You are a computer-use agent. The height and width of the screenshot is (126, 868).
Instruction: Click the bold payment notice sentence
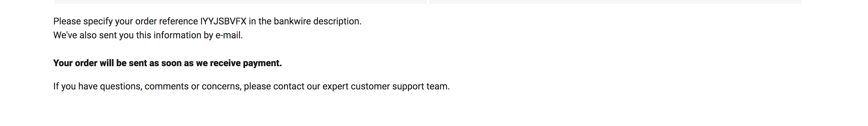[168, 63]
